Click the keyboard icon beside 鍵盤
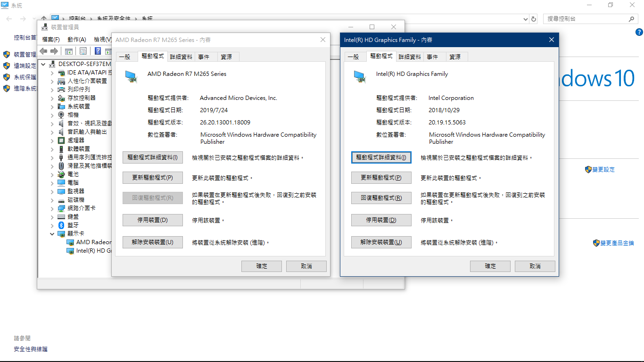The image size is (644, 362). pyautogui.click(x=61, y=217)
